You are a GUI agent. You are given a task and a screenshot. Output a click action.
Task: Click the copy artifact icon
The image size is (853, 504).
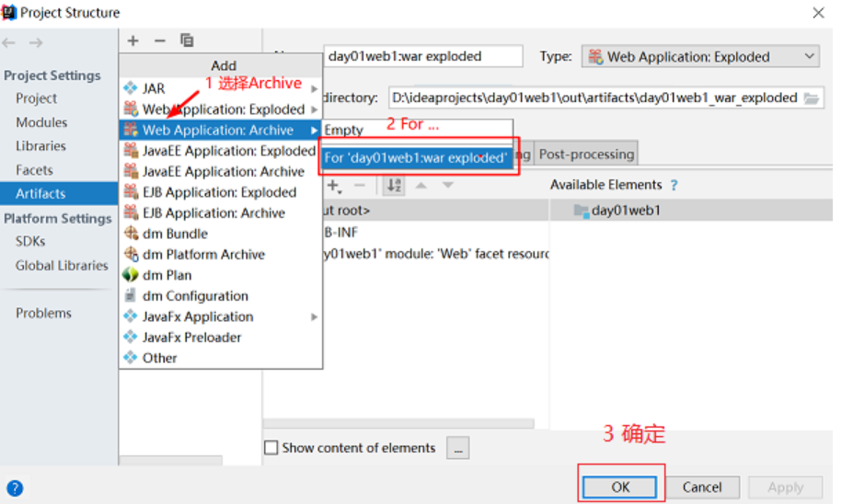click(x=187, y=40)
